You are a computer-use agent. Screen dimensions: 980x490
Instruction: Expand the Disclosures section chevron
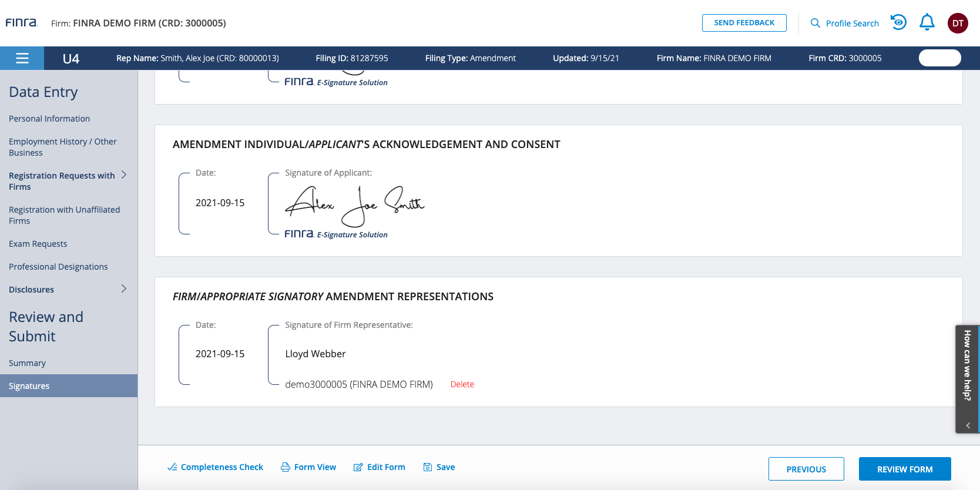point(124,288)
